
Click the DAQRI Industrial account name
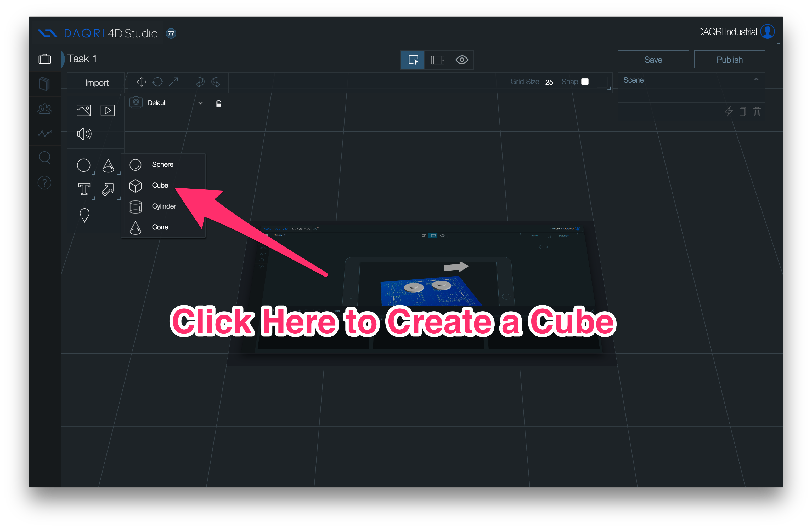pyautogui.click(x=726, y=32)
